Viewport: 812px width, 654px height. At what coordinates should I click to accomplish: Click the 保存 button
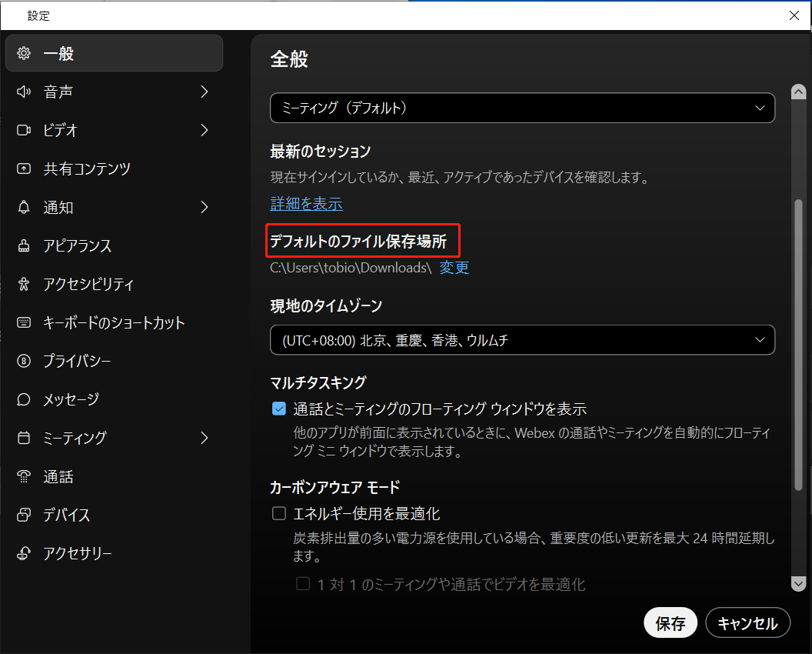click(671, 623)
